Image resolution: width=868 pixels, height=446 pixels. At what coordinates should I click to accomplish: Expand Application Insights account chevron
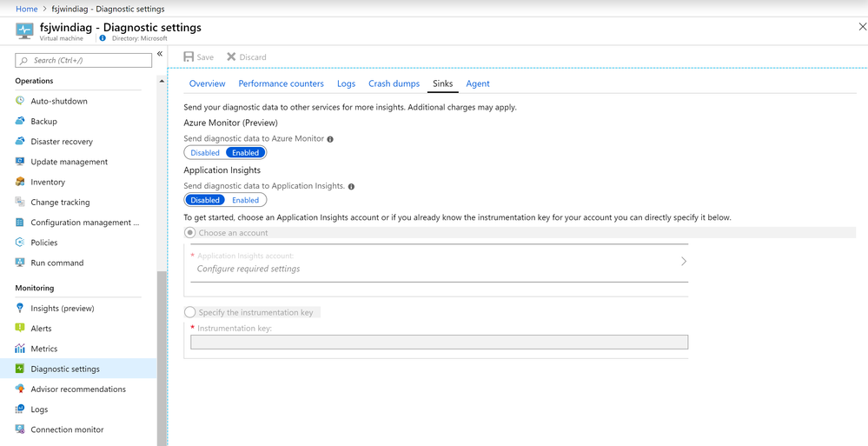pos(684,261)
